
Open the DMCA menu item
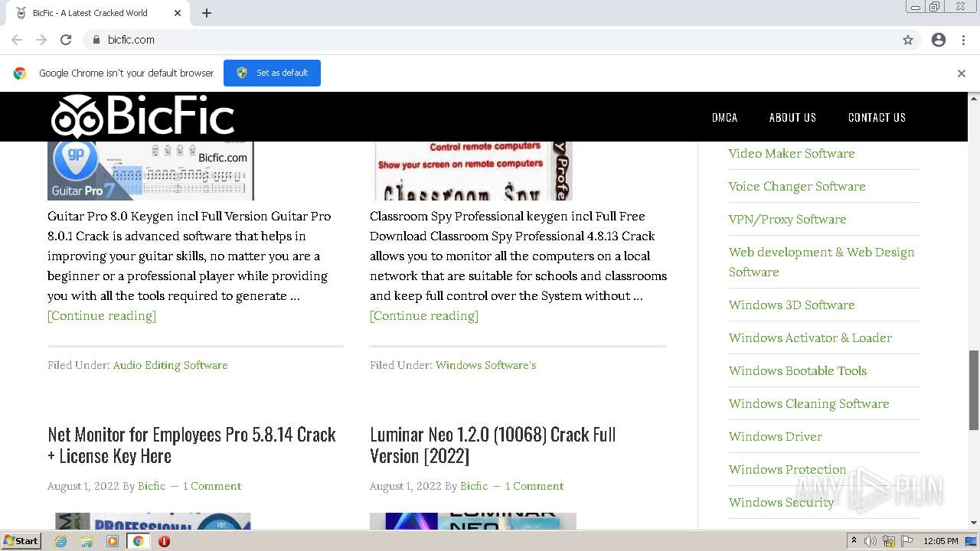pyautogui.click(x=724, y=117)
